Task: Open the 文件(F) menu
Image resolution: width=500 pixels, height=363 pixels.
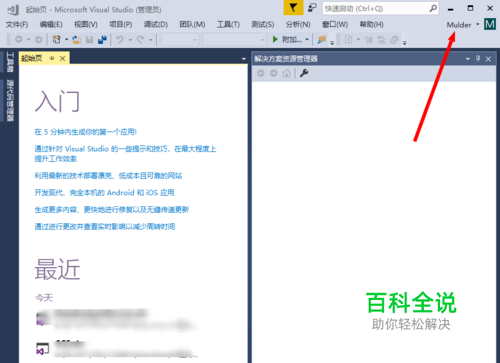Action: point(17,24)
